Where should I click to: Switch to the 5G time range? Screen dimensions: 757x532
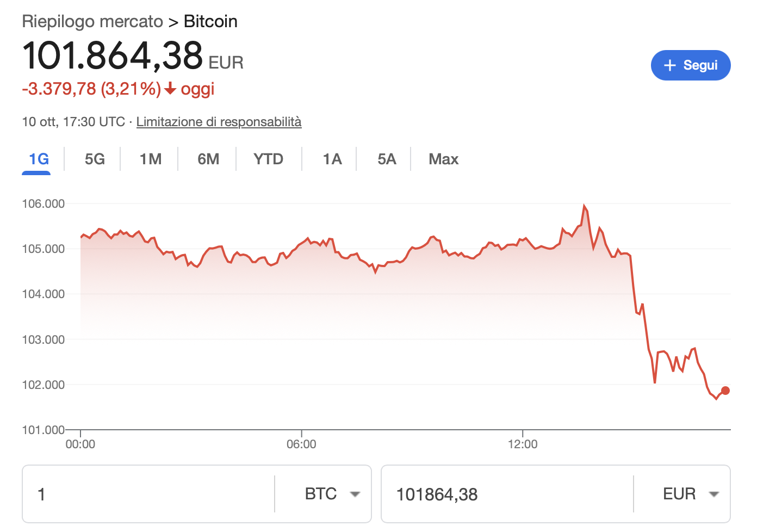[x=95, y=159]
